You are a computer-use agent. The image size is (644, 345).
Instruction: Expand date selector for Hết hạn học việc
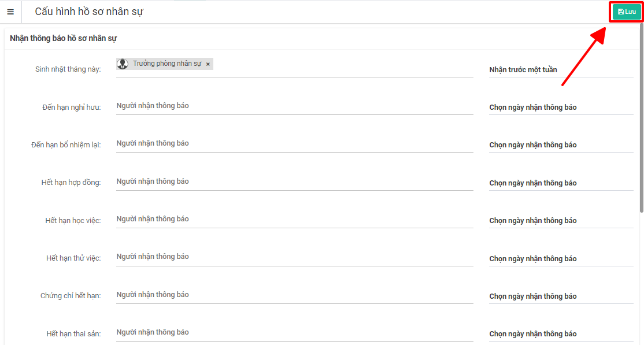[x=561, y=221]
